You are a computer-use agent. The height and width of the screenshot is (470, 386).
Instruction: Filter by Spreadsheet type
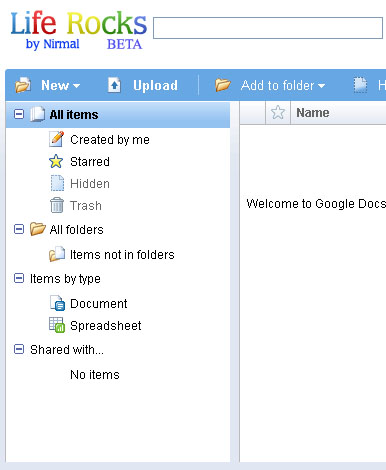click(106, 326)
